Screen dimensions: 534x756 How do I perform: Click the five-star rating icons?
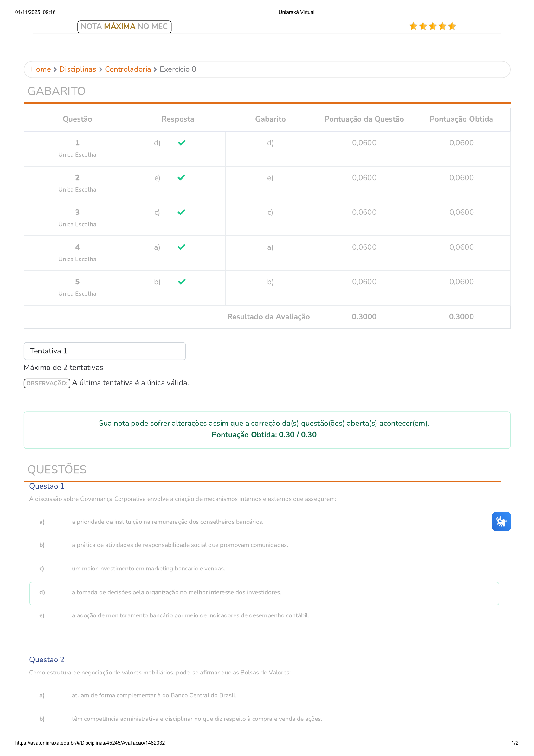pyautogui.click(x=432, y=26)
